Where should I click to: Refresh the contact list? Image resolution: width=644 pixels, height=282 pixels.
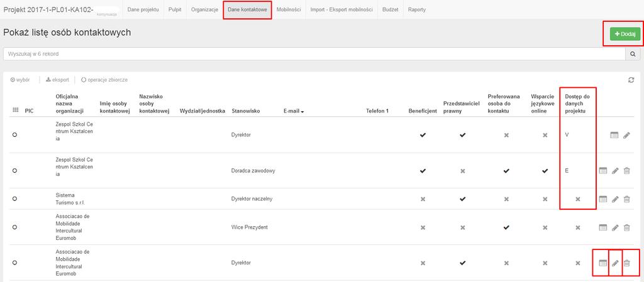pyautogui.click(x=631, y=80)
